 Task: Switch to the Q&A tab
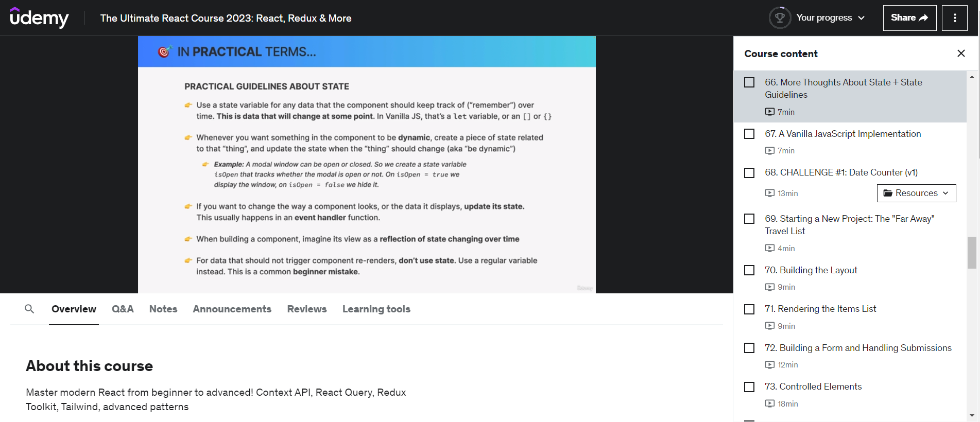pyautogui.click(x=123, y=309)
